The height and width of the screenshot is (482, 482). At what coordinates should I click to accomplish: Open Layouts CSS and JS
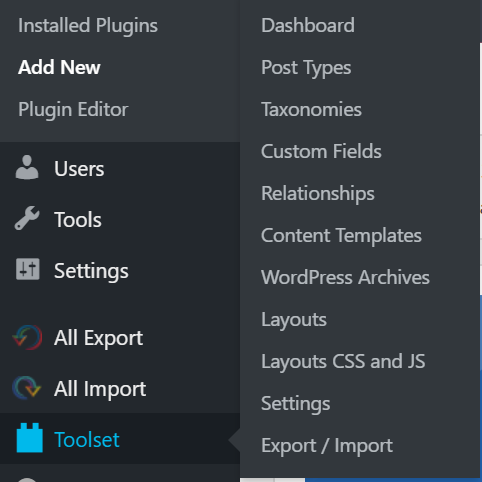(343, 362)
